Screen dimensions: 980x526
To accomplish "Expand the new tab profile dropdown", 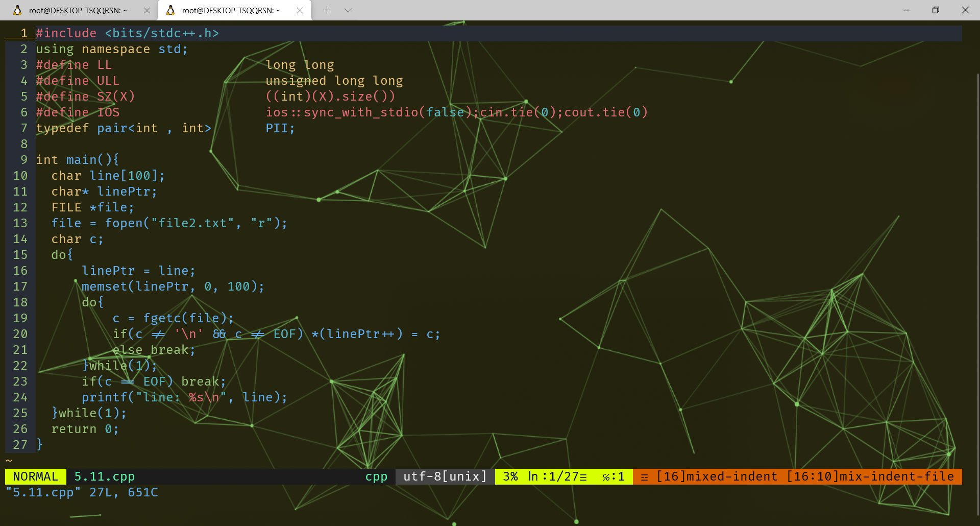I will coord(348,10).
